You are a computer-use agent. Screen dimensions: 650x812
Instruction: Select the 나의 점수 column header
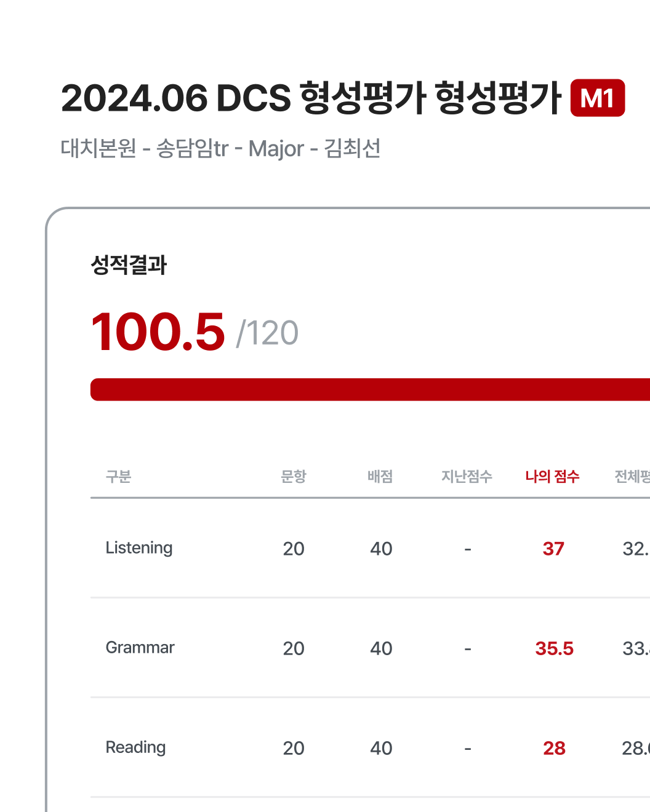pos(553,477)
